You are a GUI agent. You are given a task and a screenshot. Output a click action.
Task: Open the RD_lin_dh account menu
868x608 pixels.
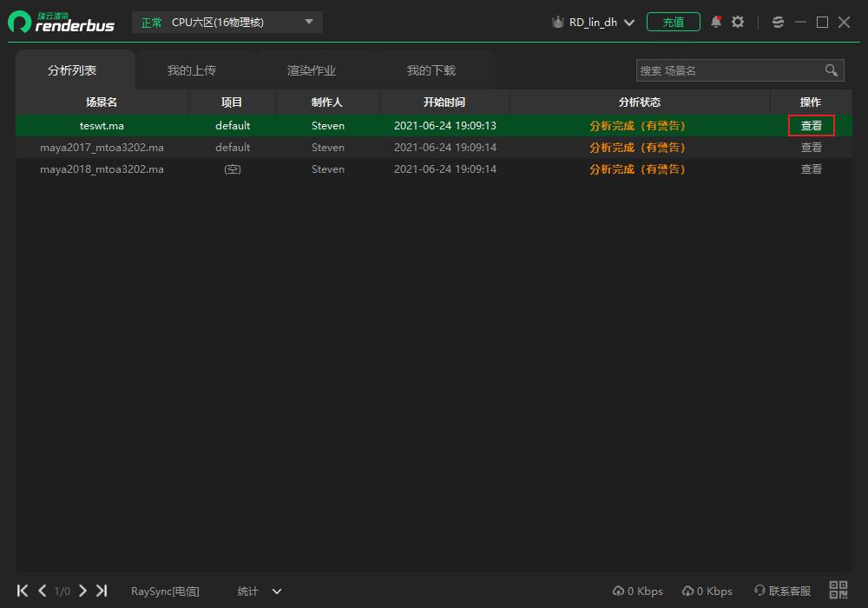pos(594,23)
